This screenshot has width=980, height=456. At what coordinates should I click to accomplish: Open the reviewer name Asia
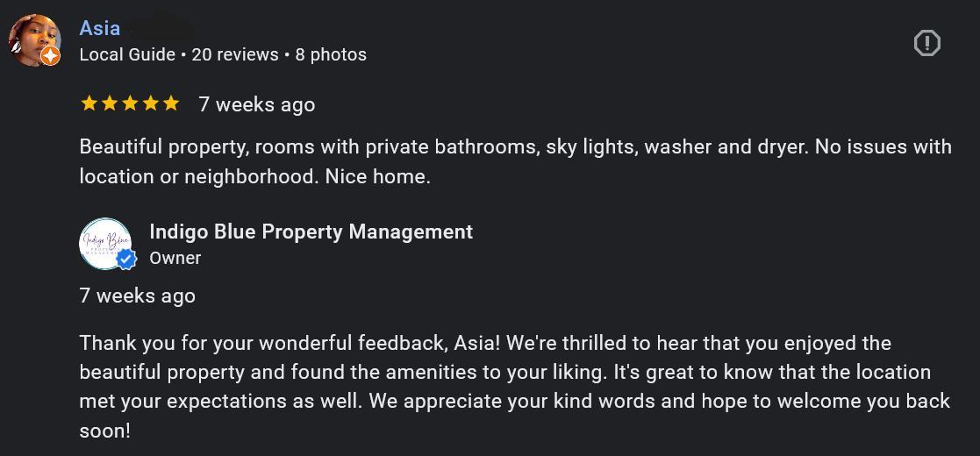pos(100,28)
